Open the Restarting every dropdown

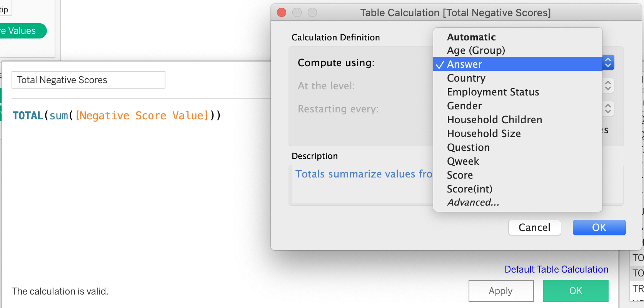[608, 109]
